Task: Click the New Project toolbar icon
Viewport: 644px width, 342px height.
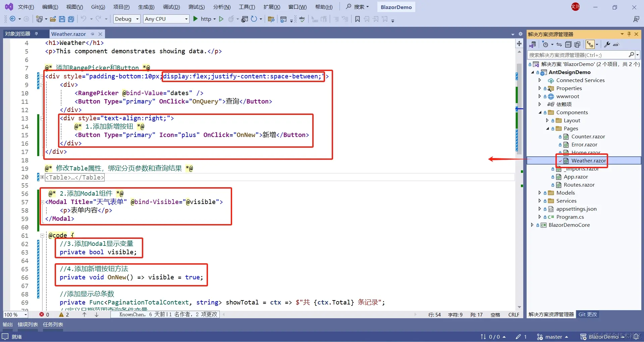Action: pos(39,19)
